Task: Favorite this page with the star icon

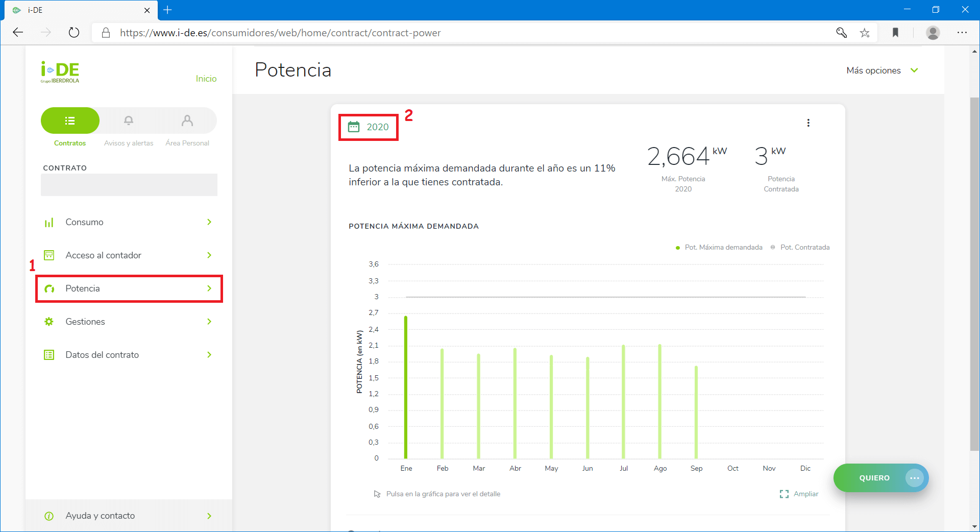Action: [x=865, y=33]
